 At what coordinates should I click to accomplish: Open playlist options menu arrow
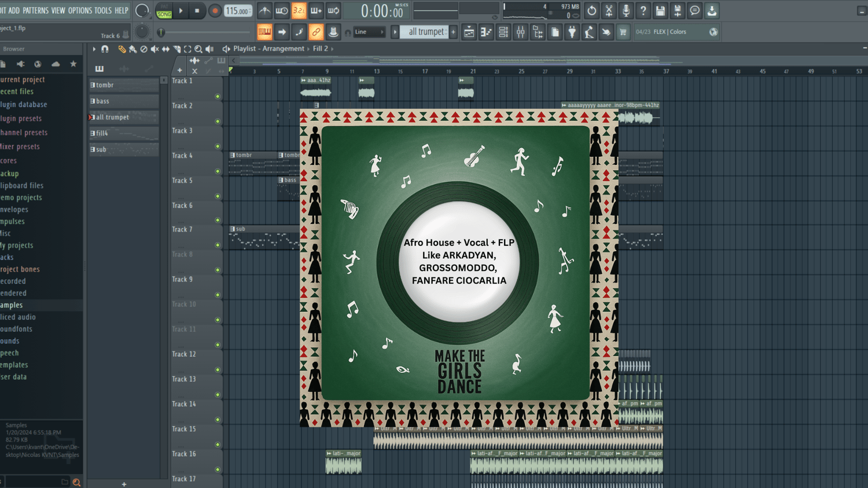94,49
